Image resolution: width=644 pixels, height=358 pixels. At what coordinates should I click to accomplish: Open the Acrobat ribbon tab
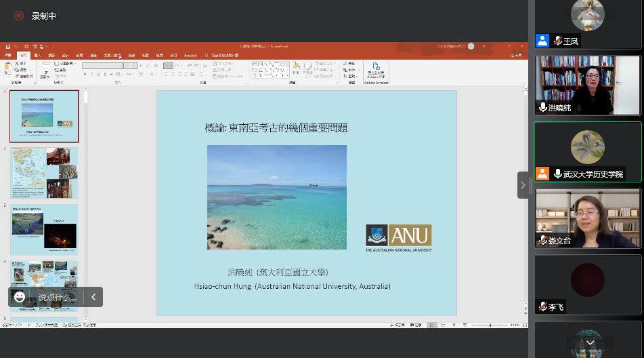(190, 55)
